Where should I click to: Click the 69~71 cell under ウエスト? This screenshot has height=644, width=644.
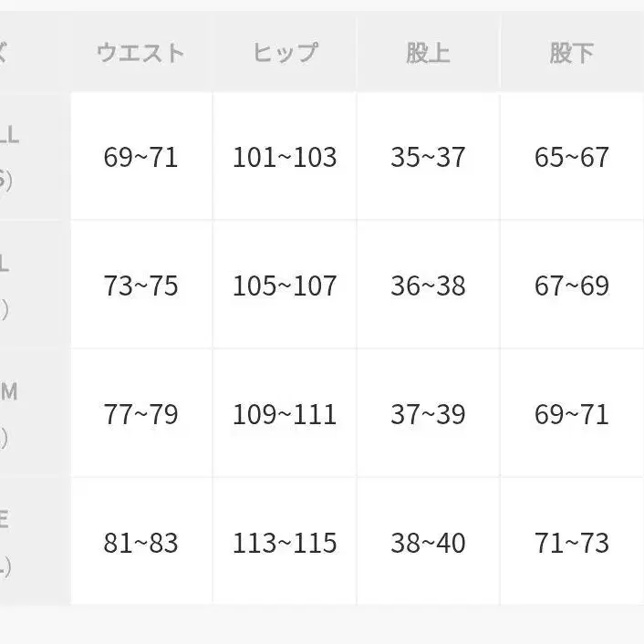pyautogui.click(x=140, y=157)
